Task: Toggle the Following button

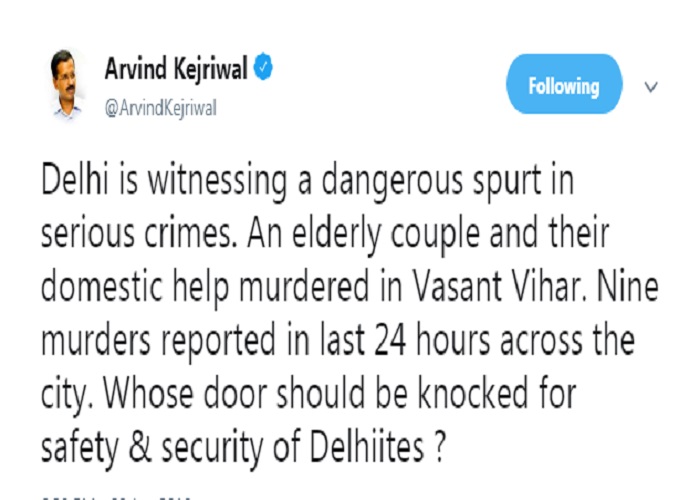Action: [564, 84]
